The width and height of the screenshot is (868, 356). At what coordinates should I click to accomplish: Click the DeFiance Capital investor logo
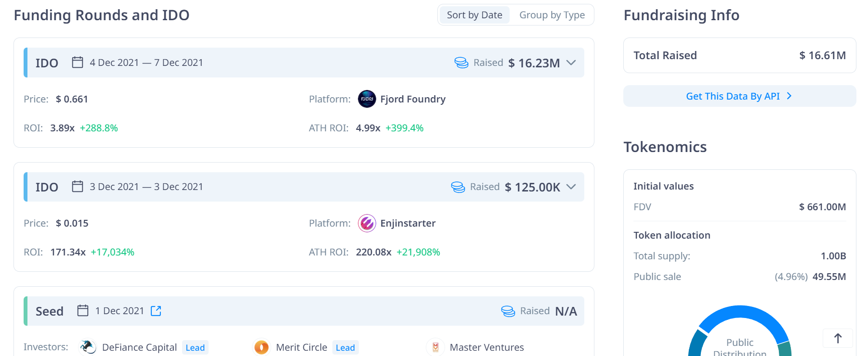[x=88, y=347]
